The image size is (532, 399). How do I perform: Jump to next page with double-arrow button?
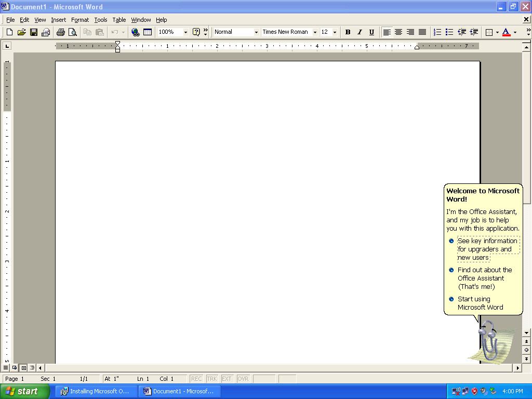click(x=526, y=358)
